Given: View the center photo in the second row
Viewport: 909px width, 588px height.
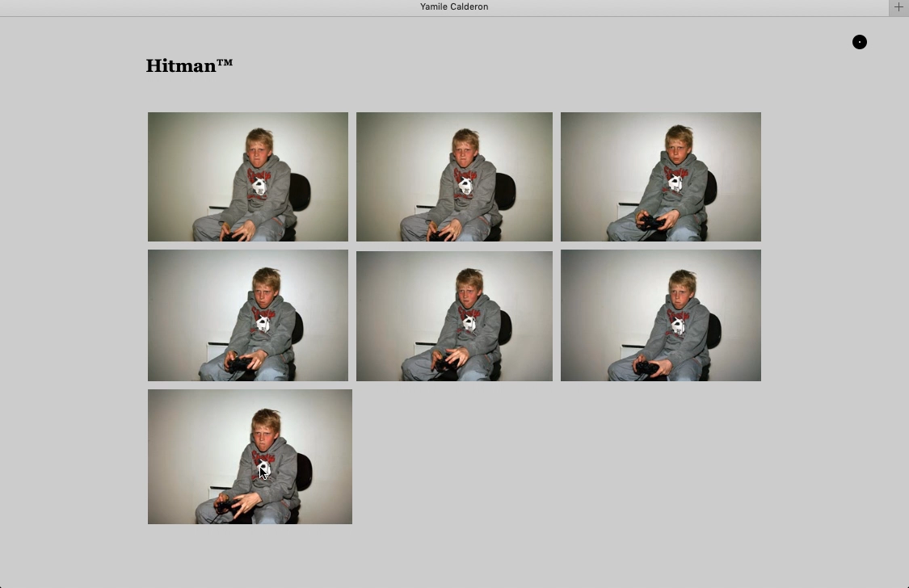Looking at the screenshot, I should (x=454, y=315).
